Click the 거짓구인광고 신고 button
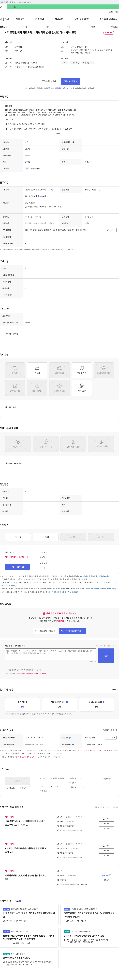Viewport: 119px width, 980px height. tap(110, 730)
